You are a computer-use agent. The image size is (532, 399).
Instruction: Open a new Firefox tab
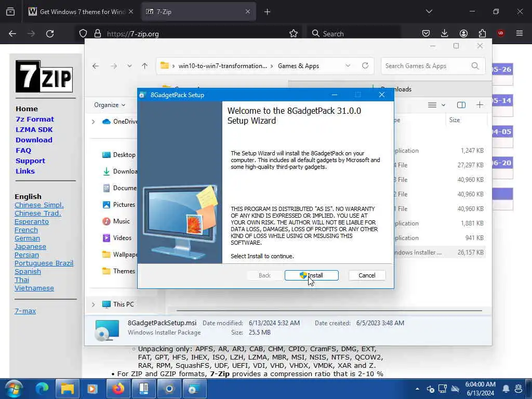(268, 12)
